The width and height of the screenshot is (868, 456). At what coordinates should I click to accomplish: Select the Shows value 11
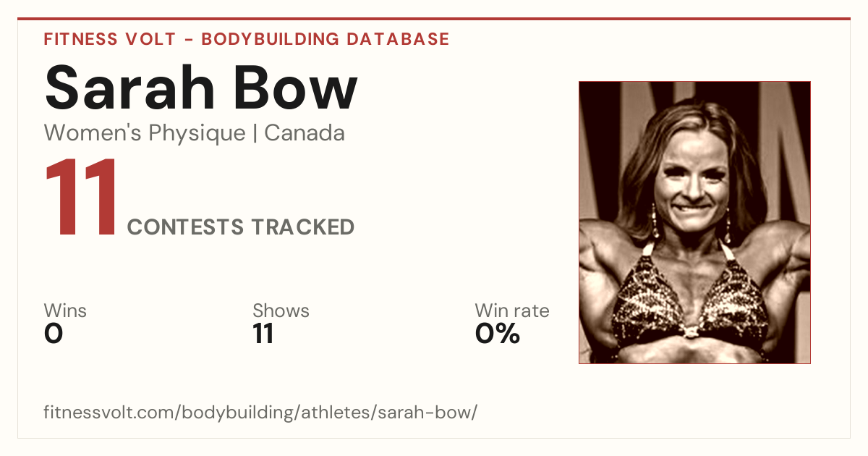pos(263,334)
